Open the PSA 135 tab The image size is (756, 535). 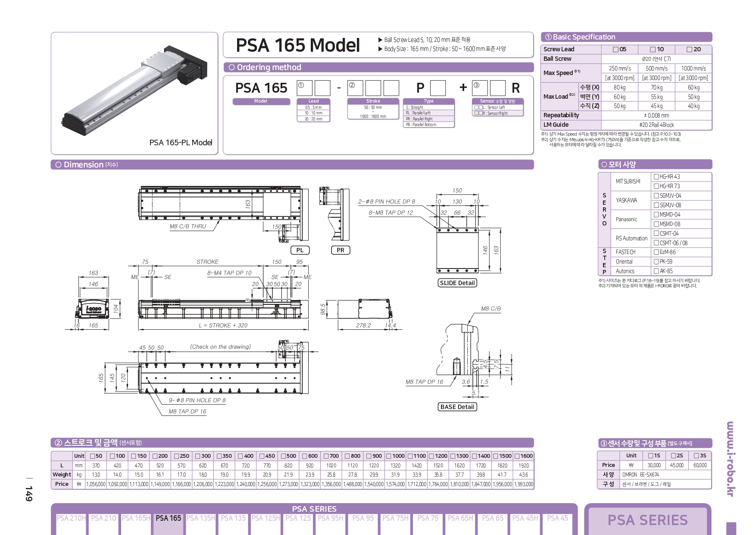pos(233,523)
